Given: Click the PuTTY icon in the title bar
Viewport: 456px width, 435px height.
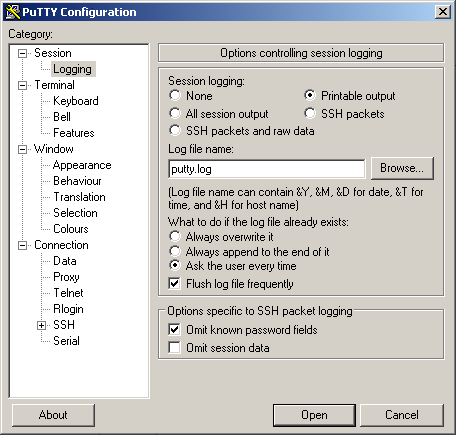Looking at the screenshot, I should click(x=13, y=12).
